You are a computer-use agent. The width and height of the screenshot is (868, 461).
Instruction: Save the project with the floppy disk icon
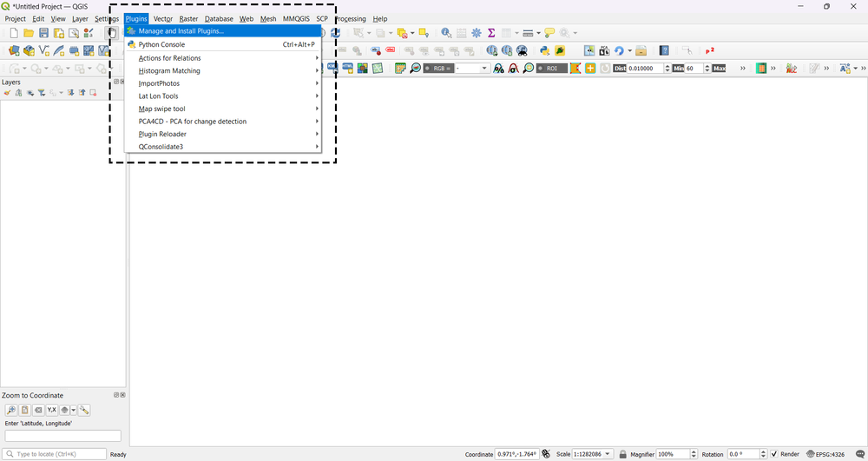(x=43, y=33)
